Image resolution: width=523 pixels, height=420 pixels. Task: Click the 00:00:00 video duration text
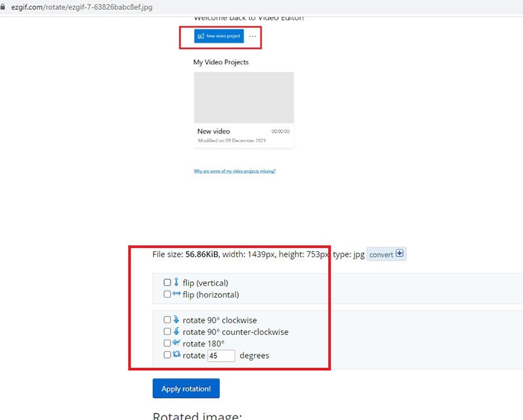click(280, 131)
